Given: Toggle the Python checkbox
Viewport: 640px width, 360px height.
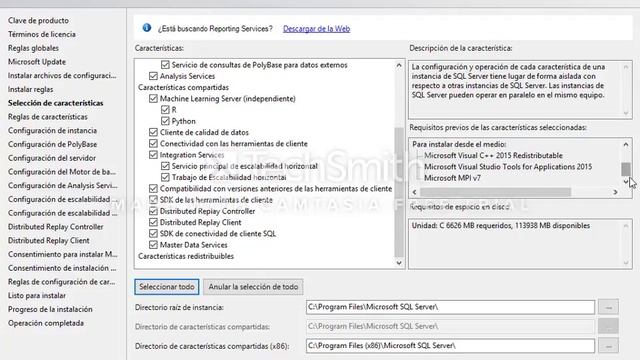Looking at the screenshot, I should (165, 121).
